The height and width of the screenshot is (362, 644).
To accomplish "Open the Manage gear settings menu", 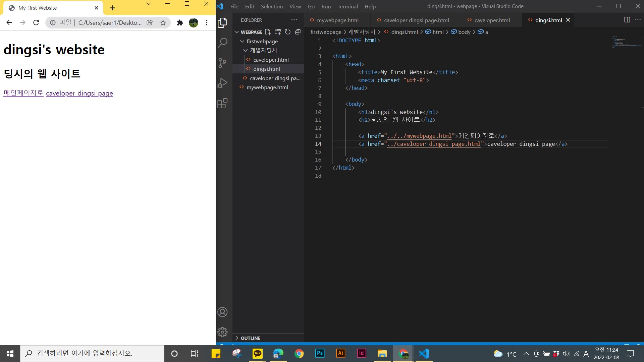I will click(222, 332).
